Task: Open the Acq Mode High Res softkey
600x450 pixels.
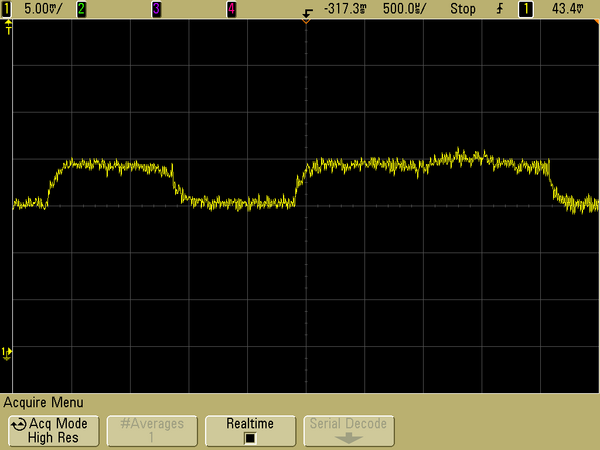Action: click(x=54, y=431)
